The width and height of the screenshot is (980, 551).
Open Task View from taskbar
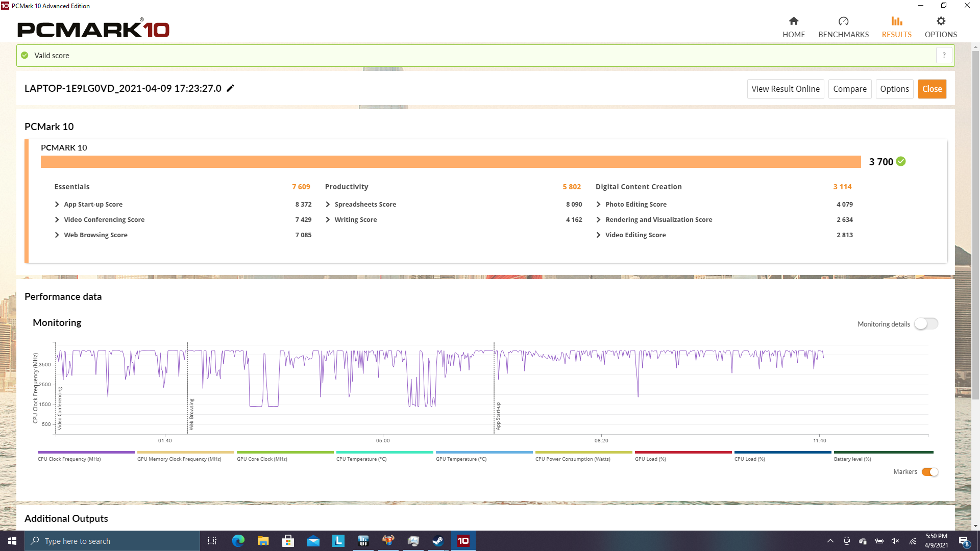pos(212,541)
